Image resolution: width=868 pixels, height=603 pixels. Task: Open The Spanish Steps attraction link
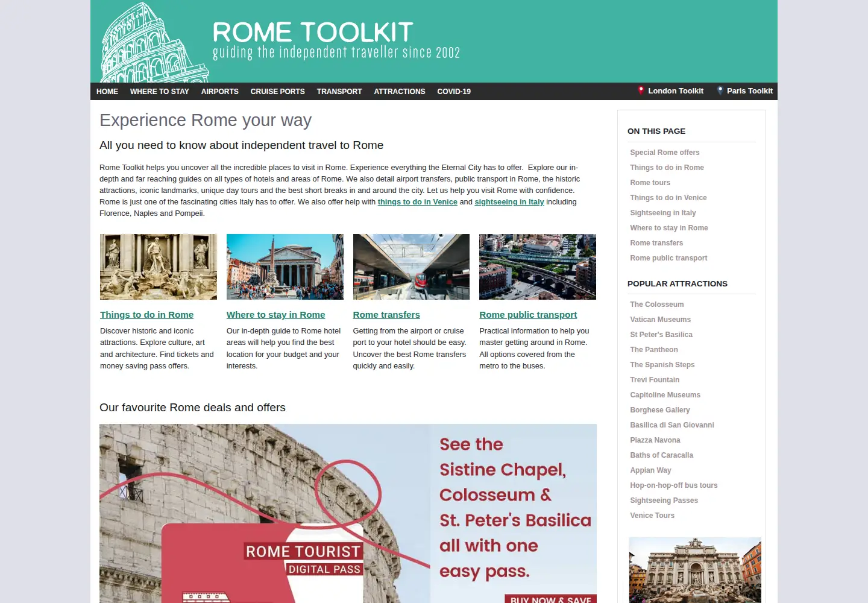662,365
